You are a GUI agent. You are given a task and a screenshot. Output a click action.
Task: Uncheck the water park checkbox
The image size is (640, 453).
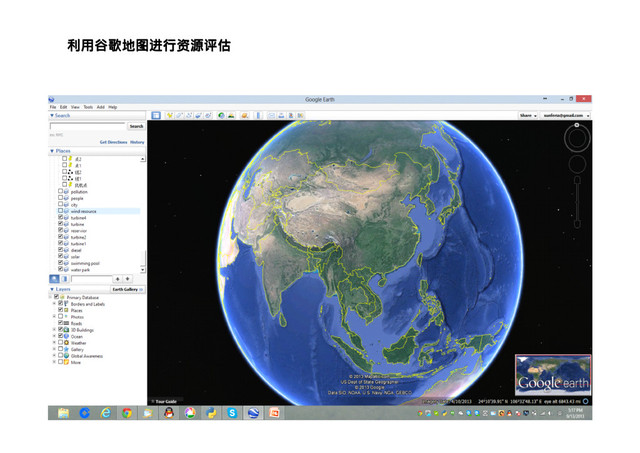click(60, 269)
